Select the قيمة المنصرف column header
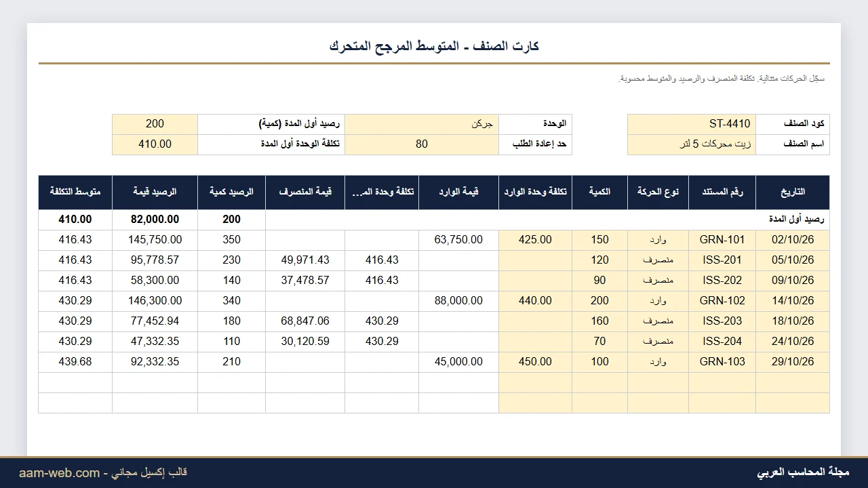 (x=305, y=192)
